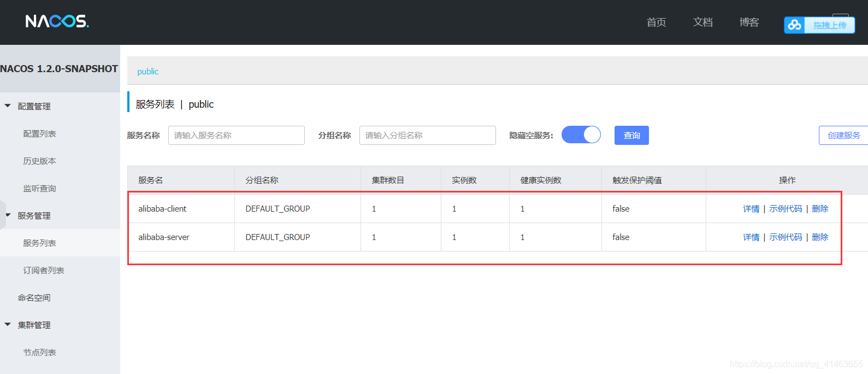Click the cloud upload icon

point(794,25)
